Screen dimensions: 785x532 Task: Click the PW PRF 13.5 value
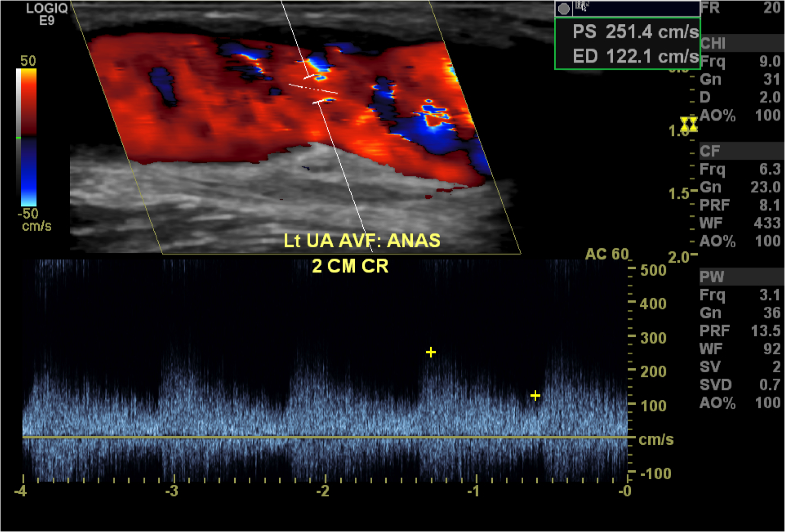pyautogui.click(x=765, y=331)
